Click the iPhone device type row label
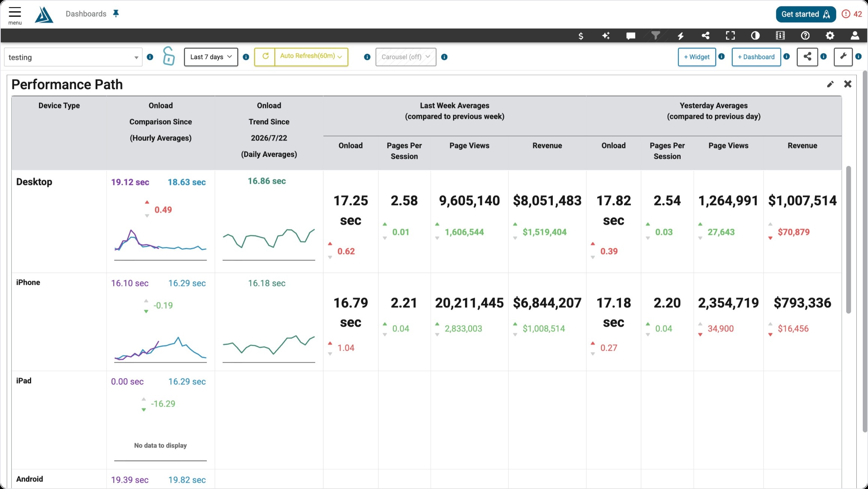The height and width of the screenshot is (489, 868). coord(28,282)
